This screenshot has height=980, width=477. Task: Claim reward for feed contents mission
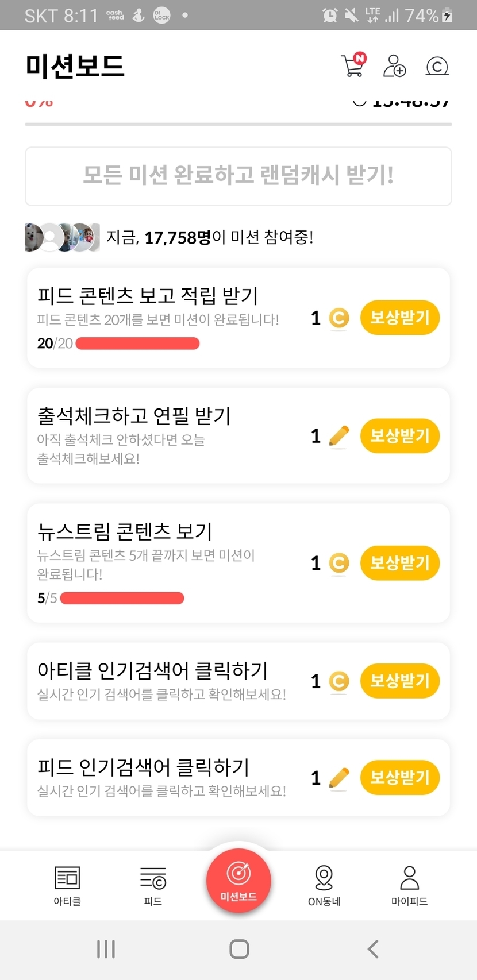pyautogui.click(x=400, y=317)
